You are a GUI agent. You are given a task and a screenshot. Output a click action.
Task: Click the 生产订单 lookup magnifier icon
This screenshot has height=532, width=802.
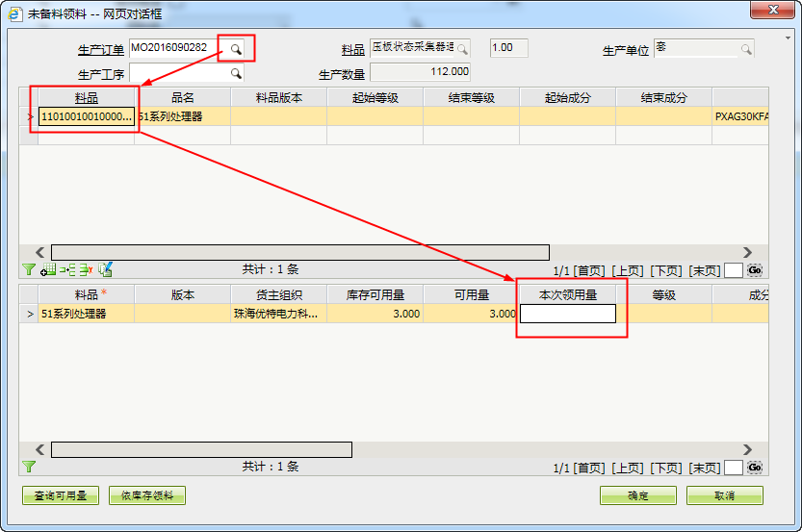tap(236, 48)
